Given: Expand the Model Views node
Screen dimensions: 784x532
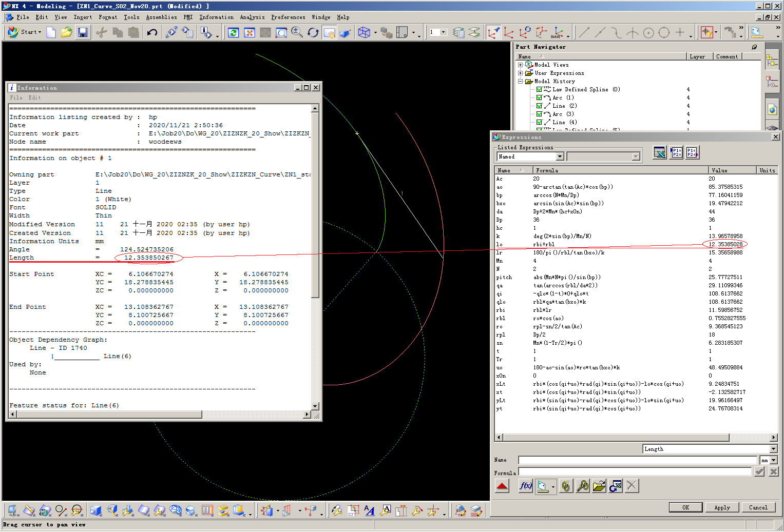Looking at the screenshot, I should tap(520, 65).
